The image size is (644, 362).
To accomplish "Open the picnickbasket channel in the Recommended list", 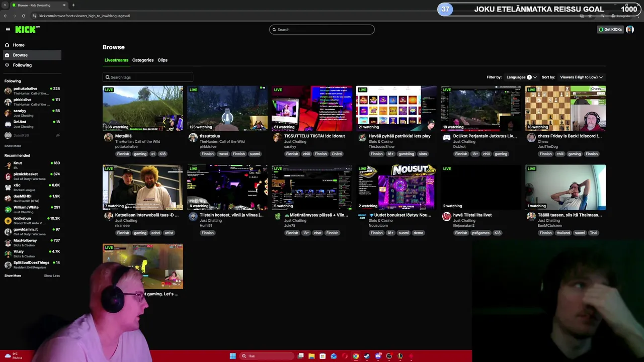I will click(32, 176).
